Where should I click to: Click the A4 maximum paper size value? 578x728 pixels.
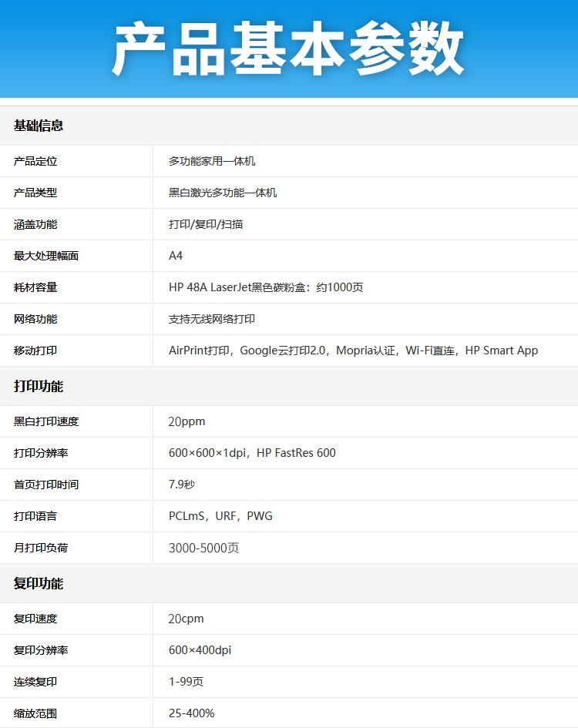tap(176, 256)
